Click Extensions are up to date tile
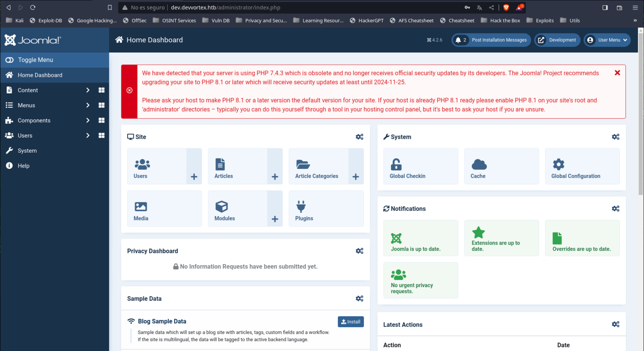Screen dimensions: 644x351 (501, 238)
